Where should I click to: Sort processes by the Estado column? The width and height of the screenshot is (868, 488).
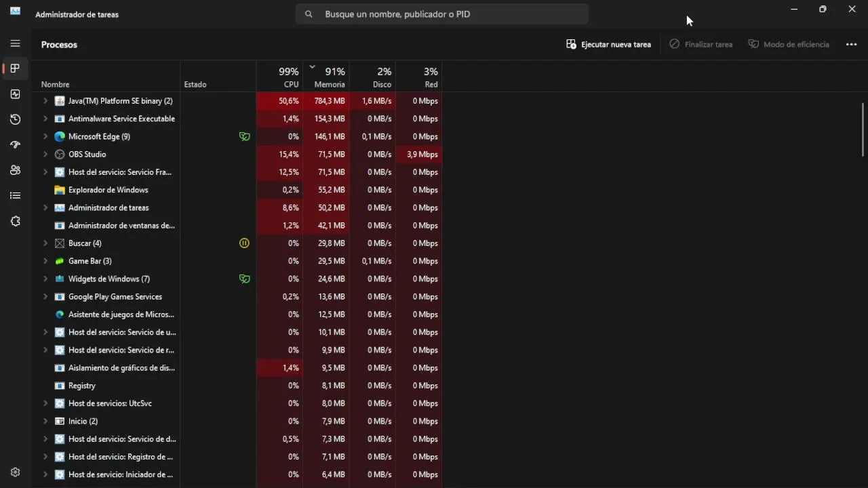click(218, 76)
